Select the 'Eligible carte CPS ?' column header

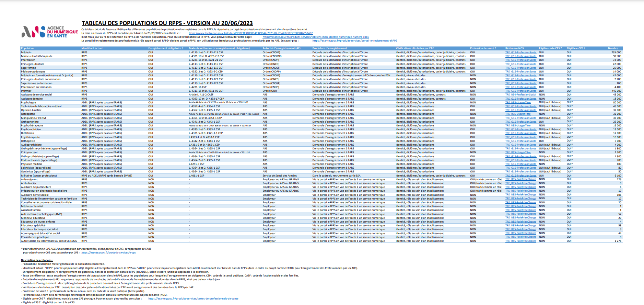(x=550, y=48)
